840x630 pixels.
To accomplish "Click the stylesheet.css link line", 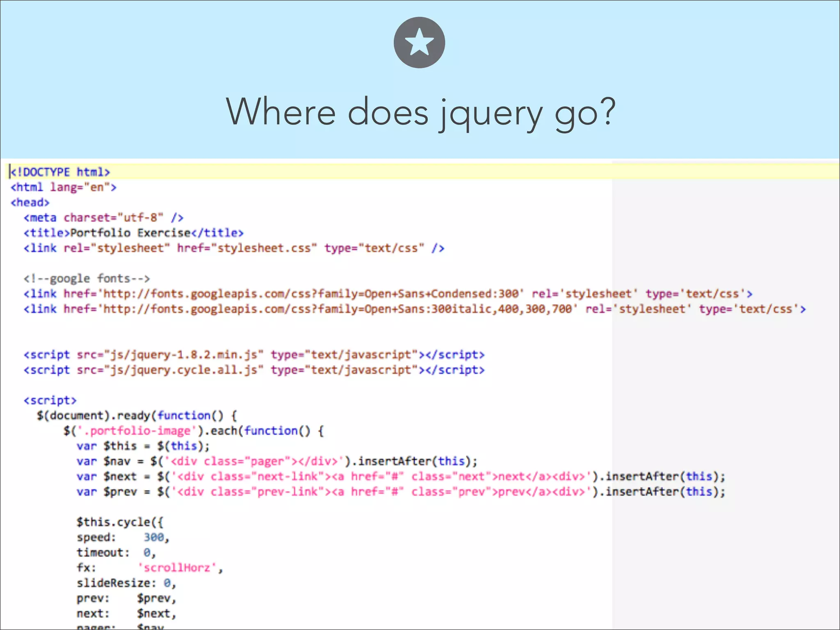I will click(234, 248).
